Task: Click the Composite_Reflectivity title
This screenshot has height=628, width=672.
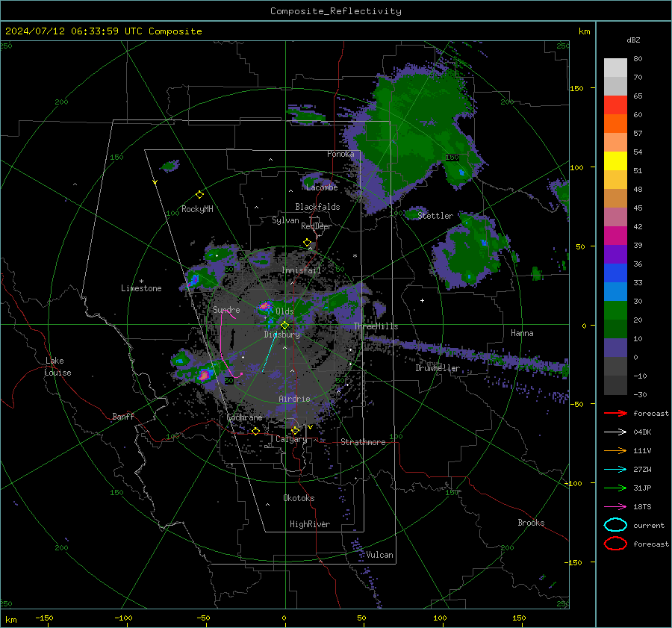Action: tap(336, 11)
